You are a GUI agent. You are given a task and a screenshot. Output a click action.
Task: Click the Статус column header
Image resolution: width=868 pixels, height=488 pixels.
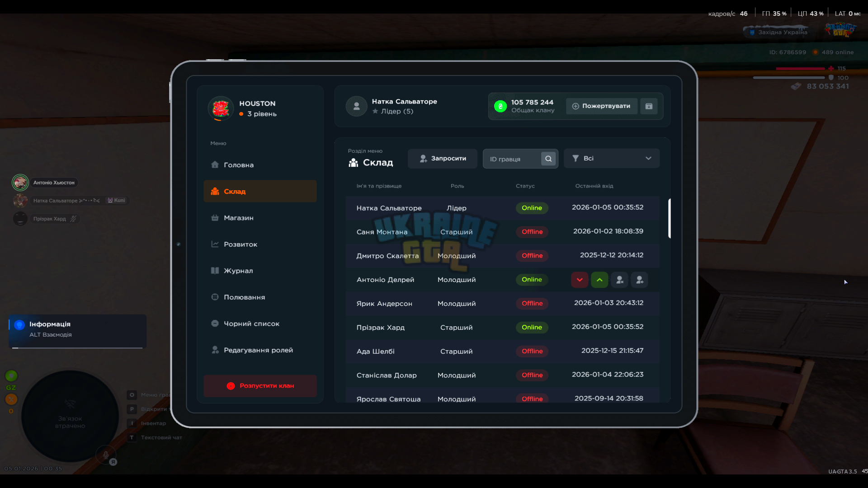[x=525, y=186]
